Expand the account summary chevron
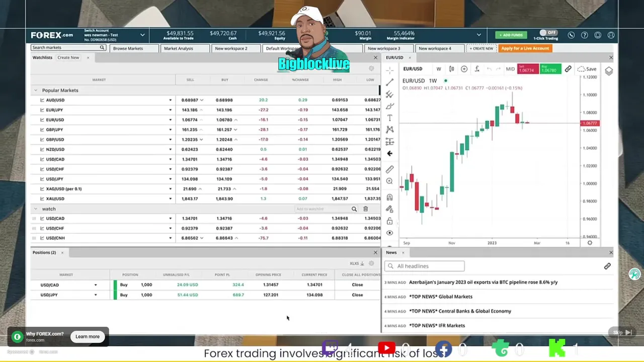 [x=478, y=35]
